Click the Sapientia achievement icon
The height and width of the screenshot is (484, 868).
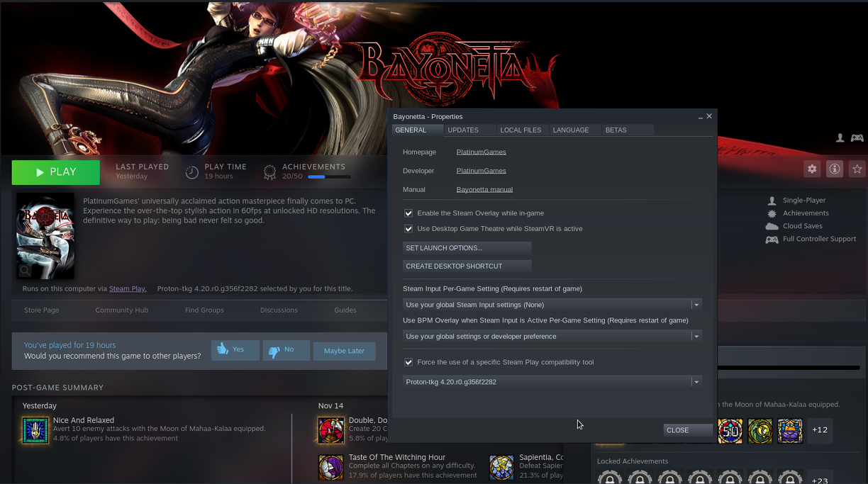point(502,468)
